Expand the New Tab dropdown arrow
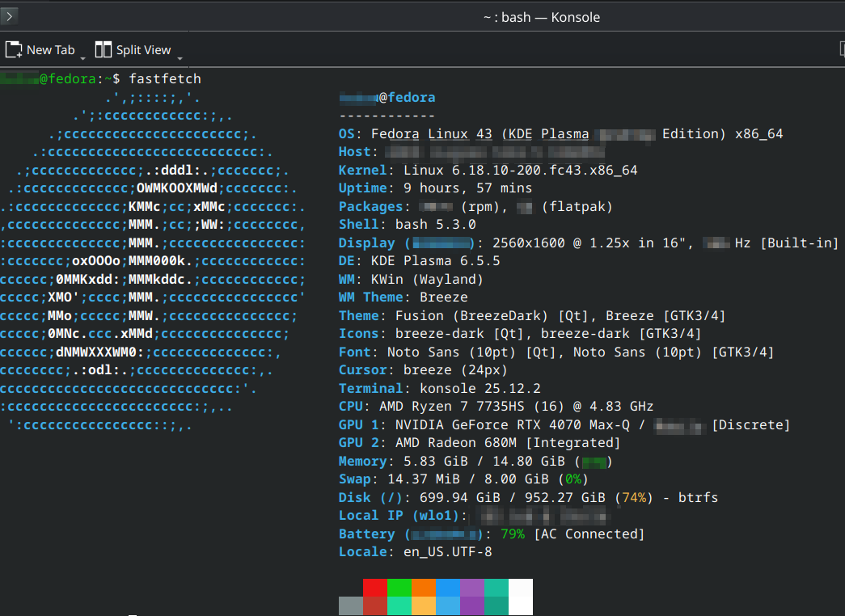845x616 pixels. [x=82, y=58]
